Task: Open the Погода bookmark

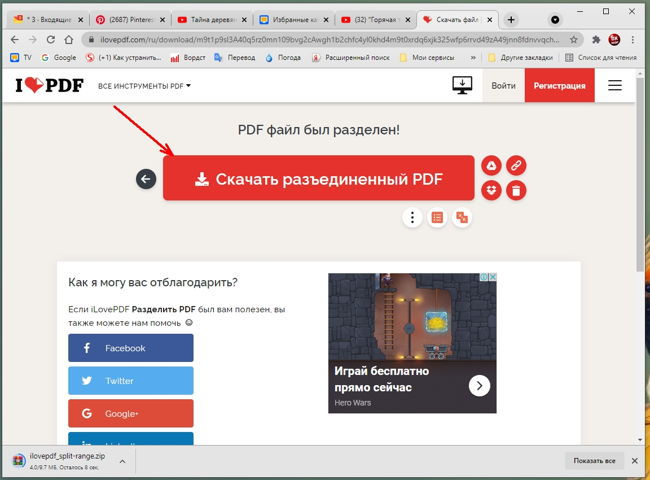Action: coord(283,58)
